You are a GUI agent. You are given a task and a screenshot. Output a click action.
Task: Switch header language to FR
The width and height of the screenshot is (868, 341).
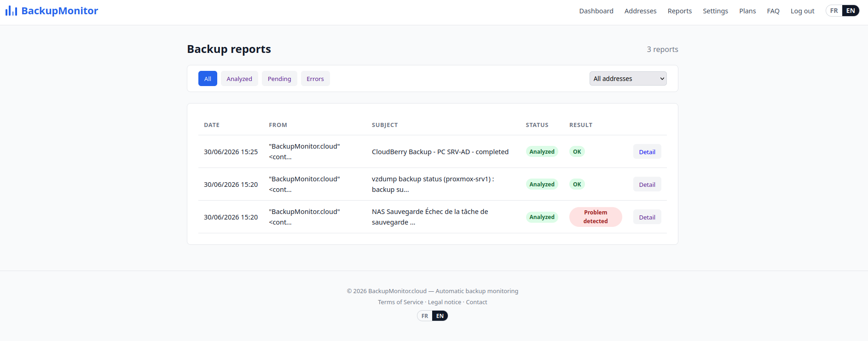click(x=834, y=11)
